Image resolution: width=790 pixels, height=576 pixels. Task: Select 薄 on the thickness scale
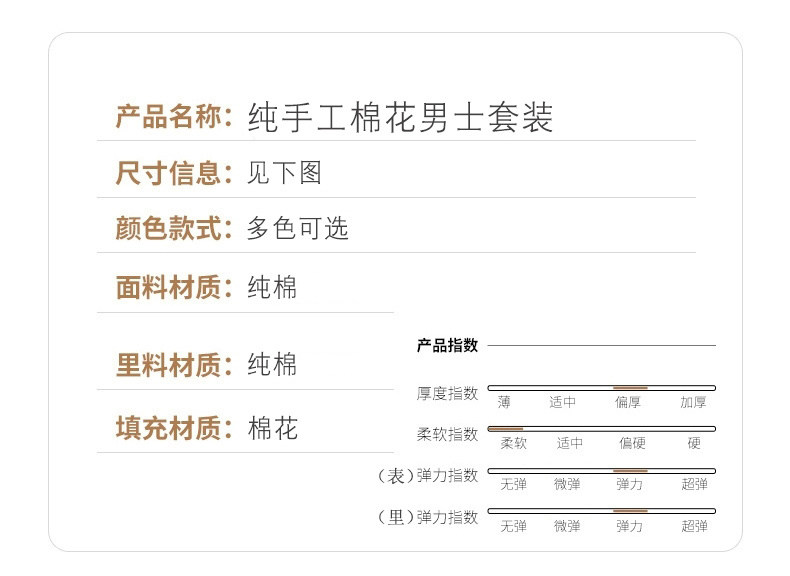coord(504,403)
